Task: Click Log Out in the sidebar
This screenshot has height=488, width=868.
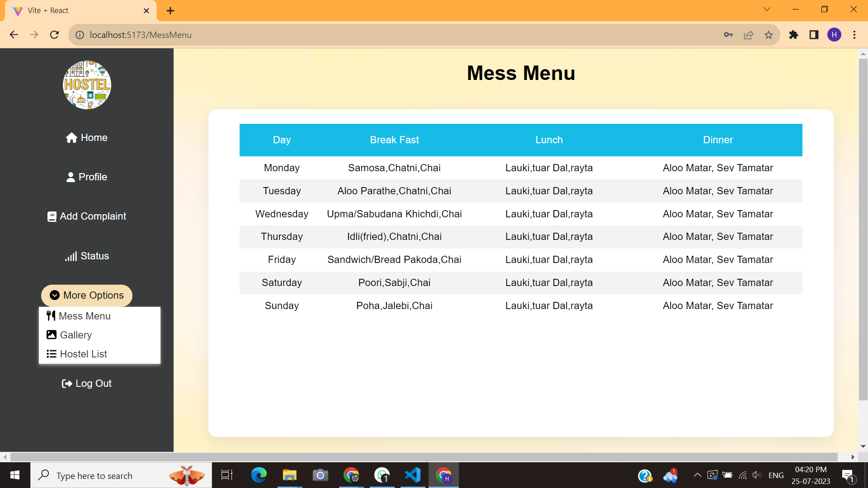Action: pos(86,383)
